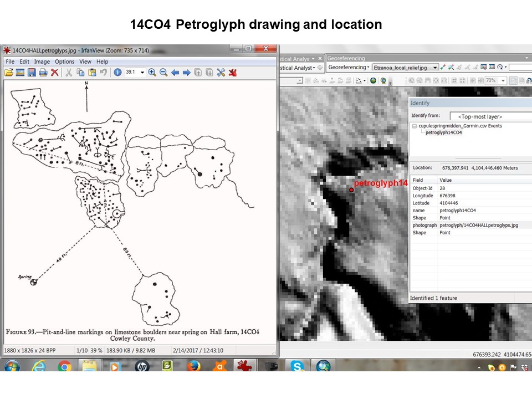The width and height of the screenshot is (532, 399).
Task: Click the blue Image Information icon
Action: point(117,72)
